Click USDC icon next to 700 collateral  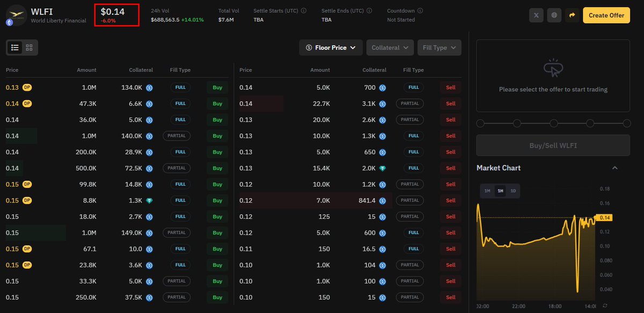pyautogui.click(x=382, y=88)
